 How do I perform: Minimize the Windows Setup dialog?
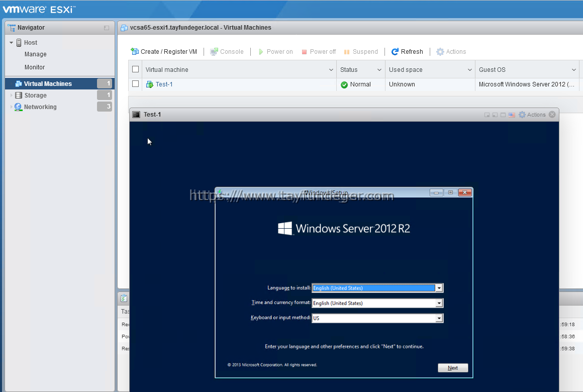click(x=436, y=192)
